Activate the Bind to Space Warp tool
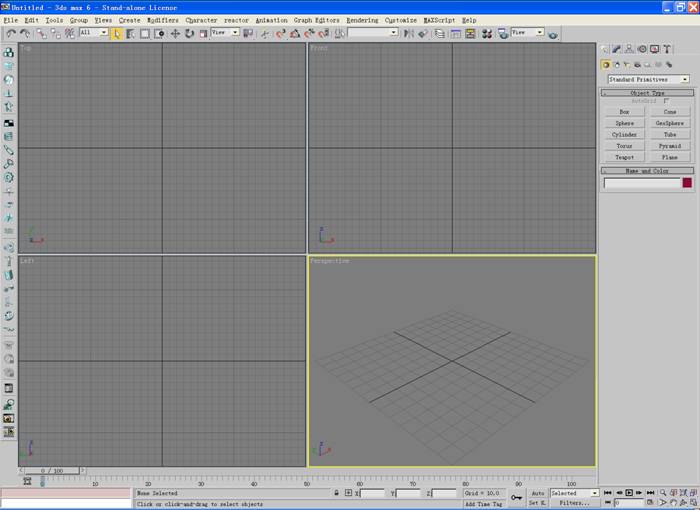 click(x=70, y=33)
